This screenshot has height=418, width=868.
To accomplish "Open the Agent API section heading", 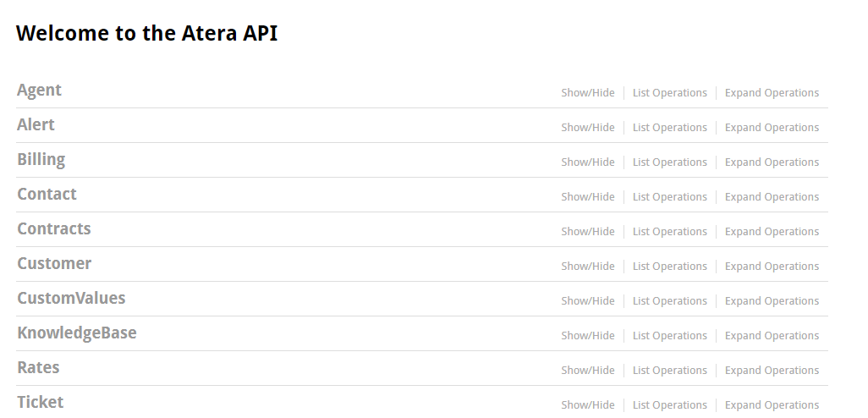I will click(39, 91).
